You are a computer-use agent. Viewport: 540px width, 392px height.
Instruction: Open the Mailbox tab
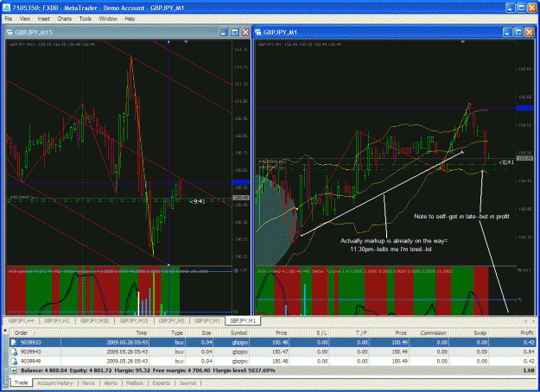(x=134, y=383)
